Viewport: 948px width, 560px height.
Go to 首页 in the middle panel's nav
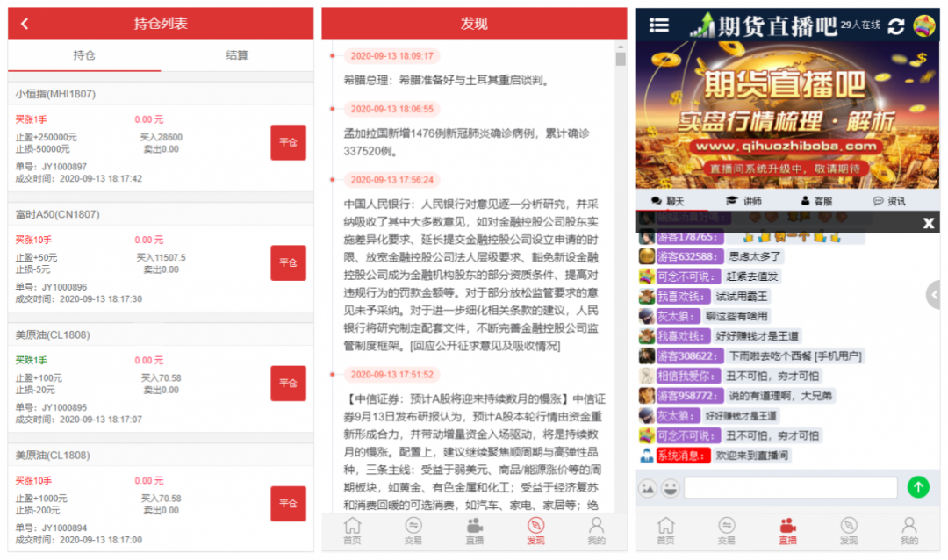tap(352, 531)
